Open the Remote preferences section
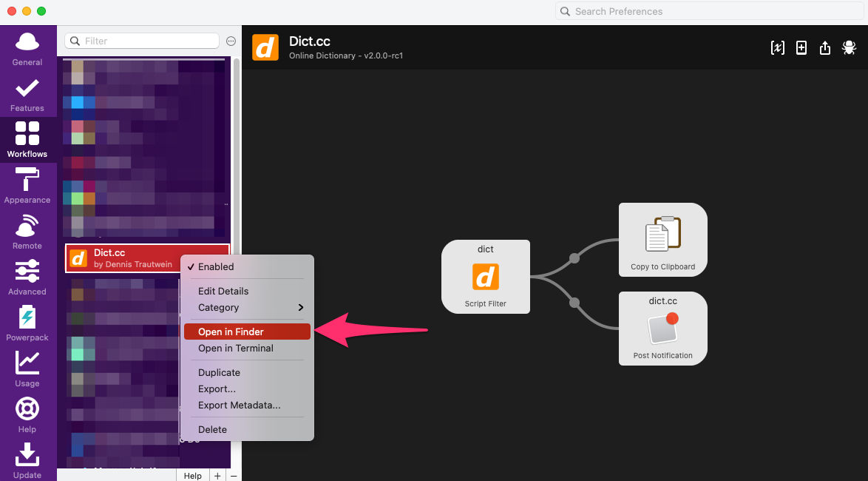 point(27,232)
